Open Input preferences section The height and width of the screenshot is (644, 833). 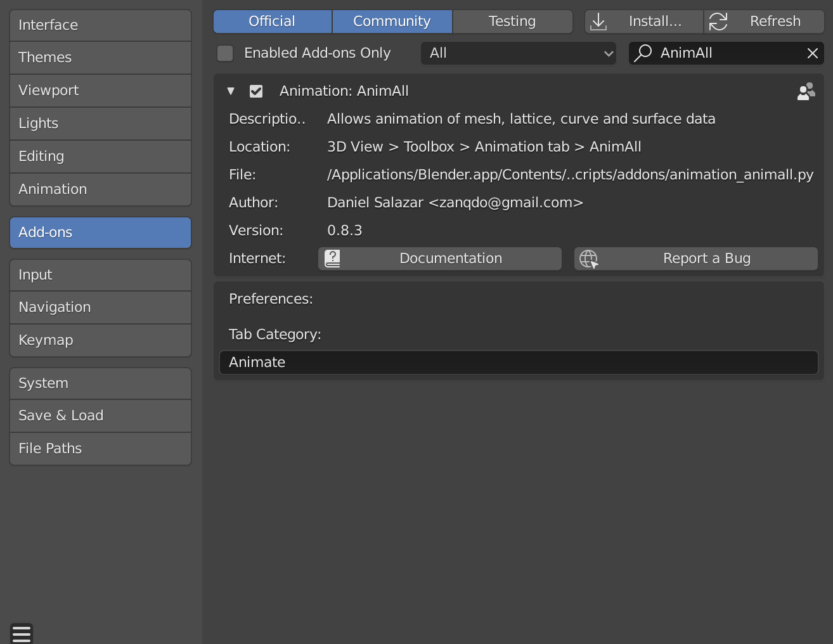tap(100, 275)
